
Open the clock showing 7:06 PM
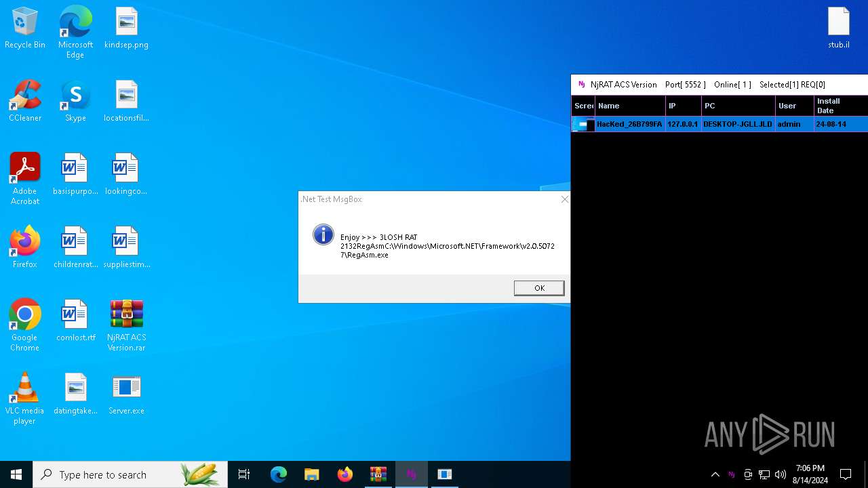pos(810,474)
